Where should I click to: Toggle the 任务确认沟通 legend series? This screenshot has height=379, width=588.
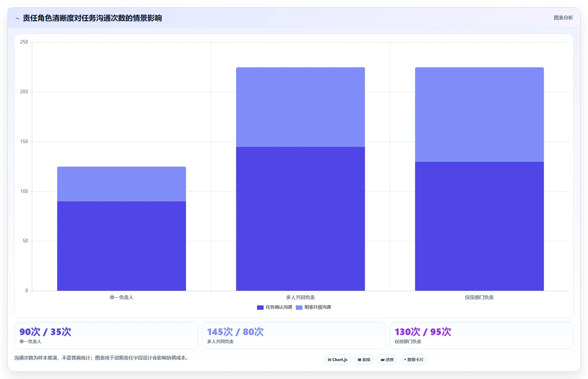(275, 307)
